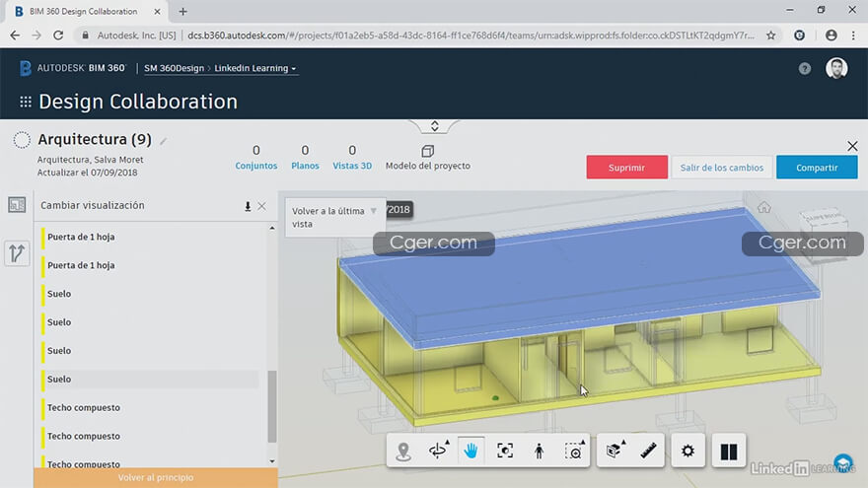868x488 pixels.
Task: Open the first-person location marker tool
Action: [x=403, y=451]
